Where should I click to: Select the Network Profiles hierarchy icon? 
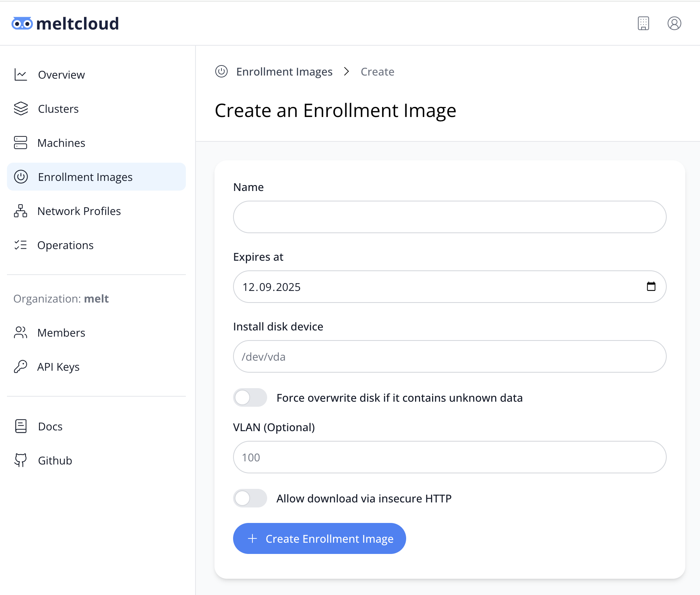pos(21,211)
